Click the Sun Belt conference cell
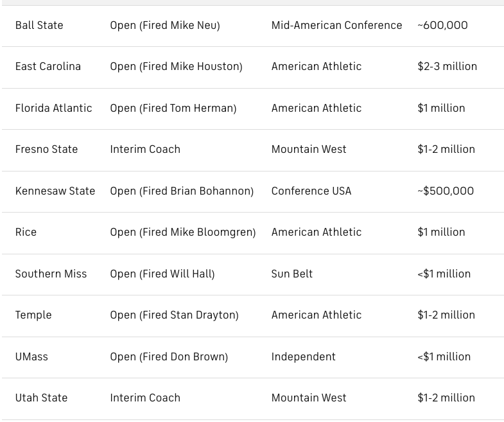 pos(292,274)
